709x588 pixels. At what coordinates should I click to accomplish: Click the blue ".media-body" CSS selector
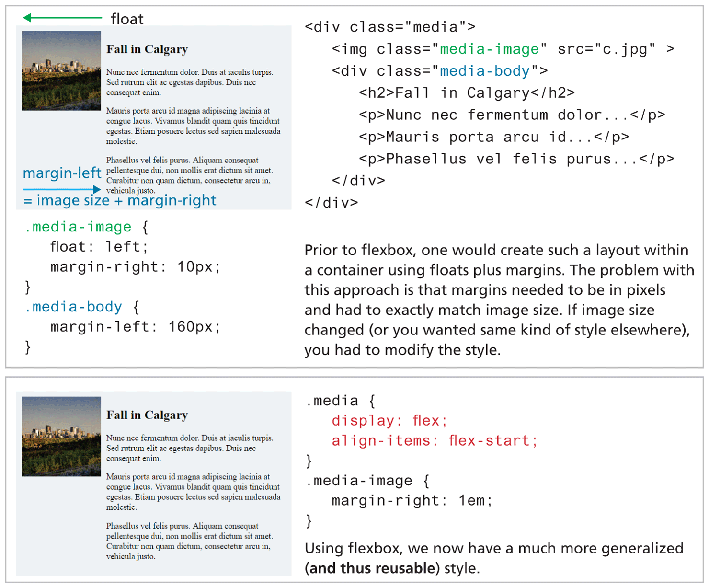coord(73,307)
